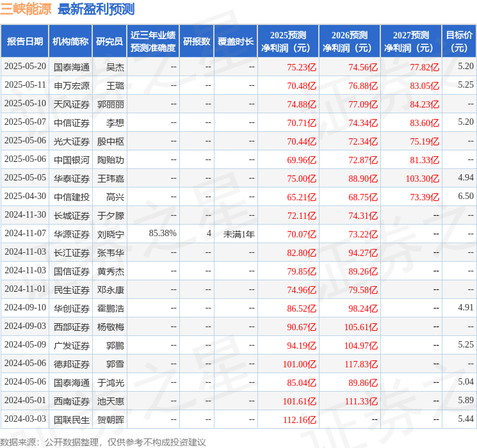Select institution cell 申万宏源
477x448 pixels.
[x=72, y=86]
